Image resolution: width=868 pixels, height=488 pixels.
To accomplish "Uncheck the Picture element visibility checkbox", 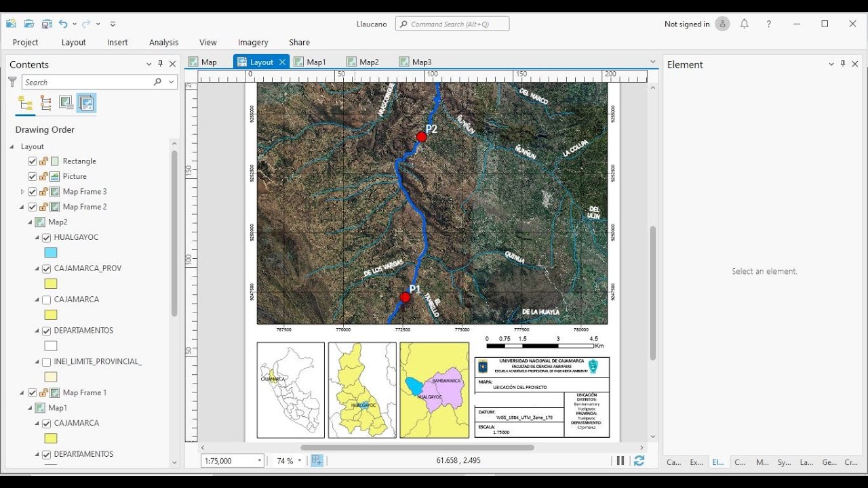I will click(32, 176).
